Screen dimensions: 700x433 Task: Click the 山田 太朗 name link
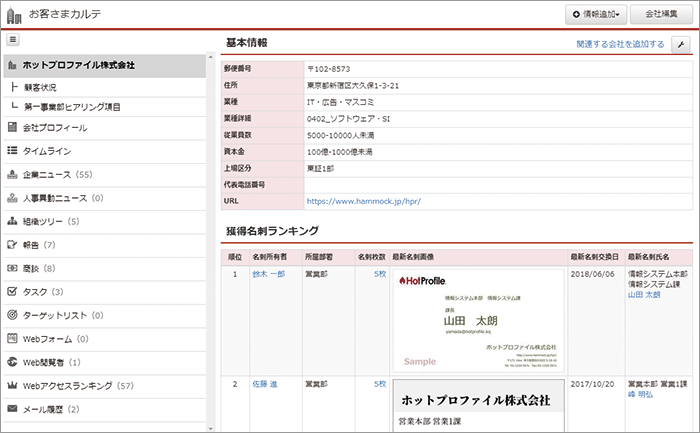point(644,295)
